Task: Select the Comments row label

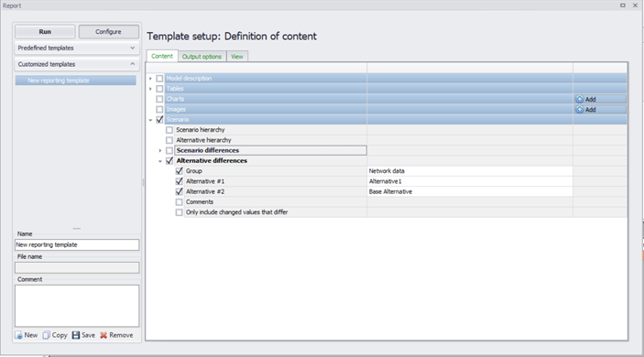Action: pos(200,202)
